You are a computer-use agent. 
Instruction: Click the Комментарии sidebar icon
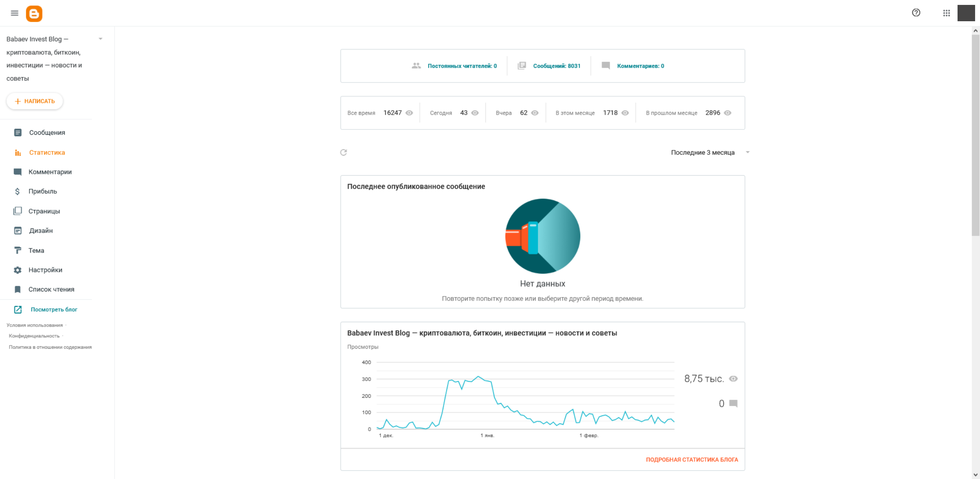(x=18, y=172)
